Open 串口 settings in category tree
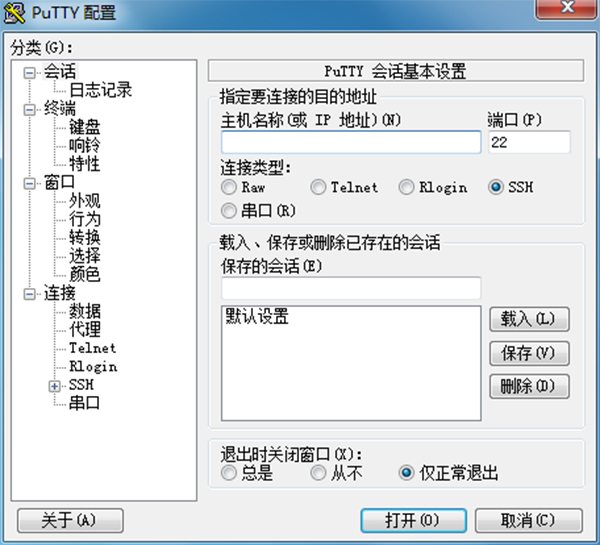Image resolution: width=600 pixels, height=545 pixels. (x=85, y=403)
